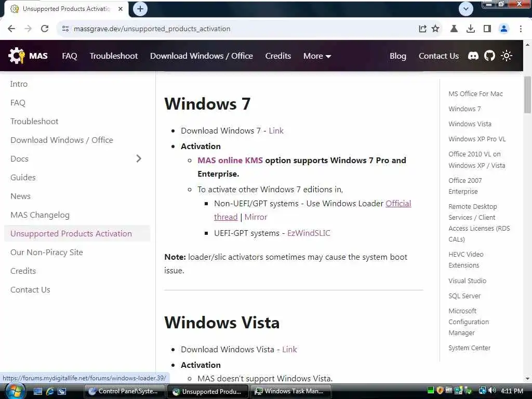The width and height of the screenshot is (532, 399).
Task: Share this page icon
Action: [x=422, y=29]
